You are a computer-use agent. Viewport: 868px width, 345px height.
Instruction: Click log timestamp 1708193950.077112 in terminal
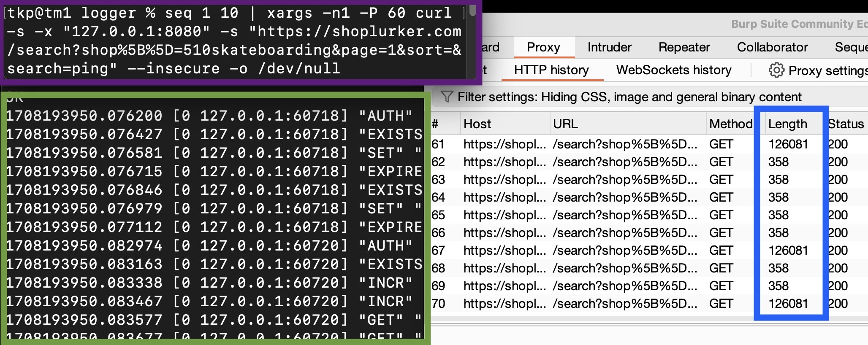point(84,227)
